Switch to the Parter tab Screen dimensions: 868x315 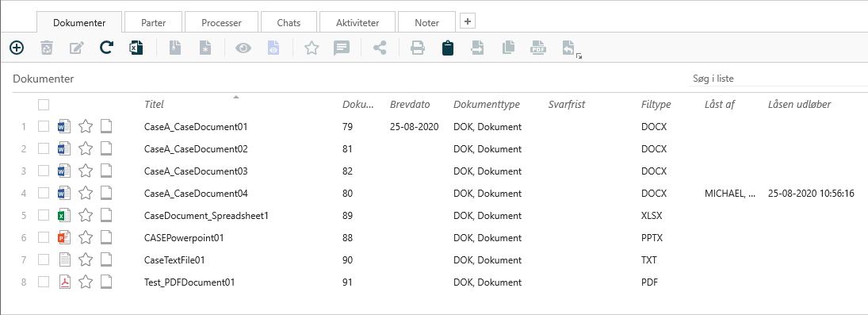click(153, 23)
